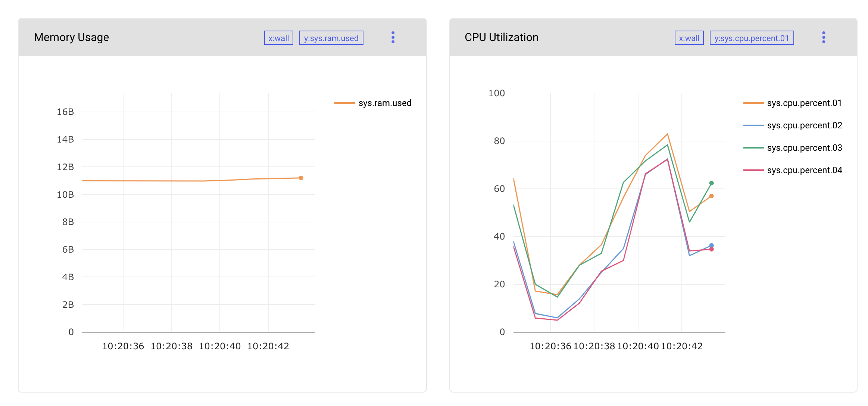Click the x:wall tag in the Memory Usage panel
The height and width of the screenshot is (406, 868).
coord(279,38)
